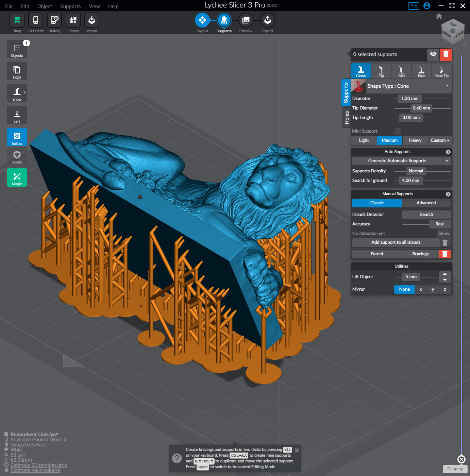Open the Object menu
The width and height of the screenshot is (470, 476).
click(45, 6)
